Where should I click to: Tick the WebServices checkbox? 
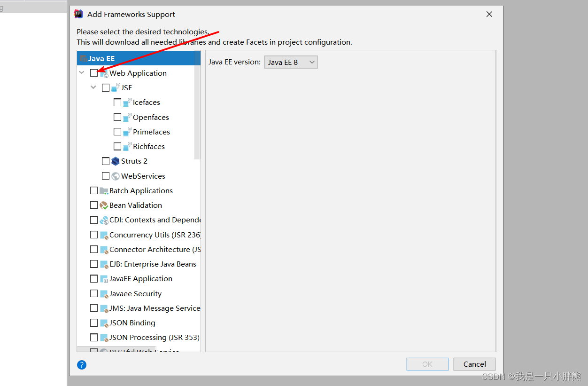pyautogui.click(x=106, y=176)
